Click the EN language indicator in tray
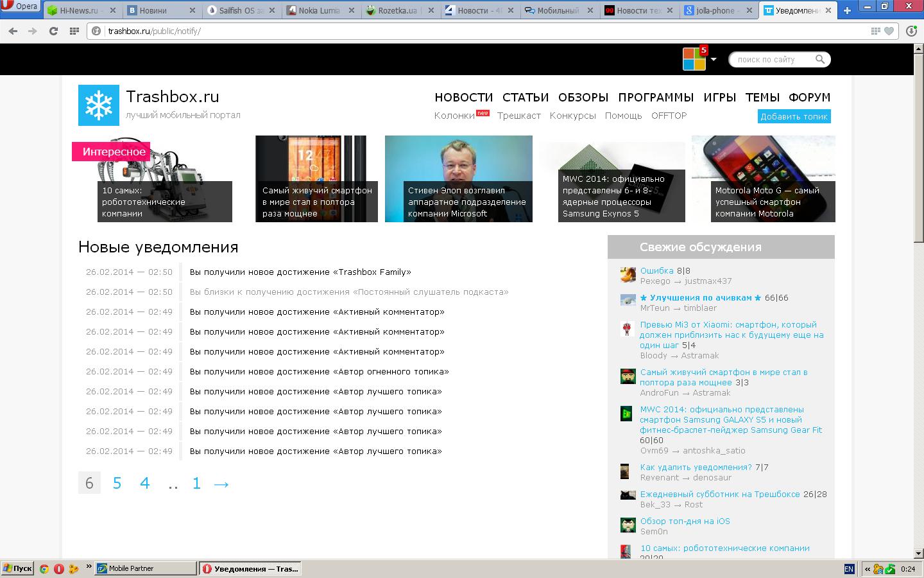Viewport: 924px width, 578px height. tap(849, 569)
